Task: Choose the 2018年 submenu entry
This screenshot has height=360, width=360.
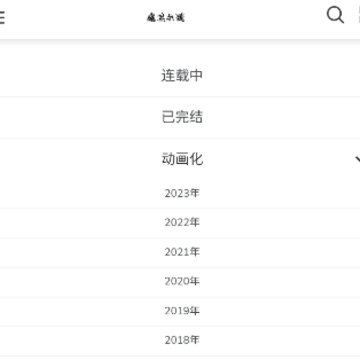Action: tap(182, 340)
